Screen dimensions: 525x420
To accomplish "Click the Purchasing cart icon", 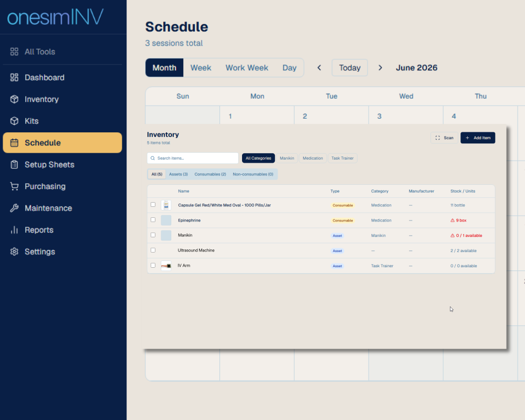I will tap(14, 186).
